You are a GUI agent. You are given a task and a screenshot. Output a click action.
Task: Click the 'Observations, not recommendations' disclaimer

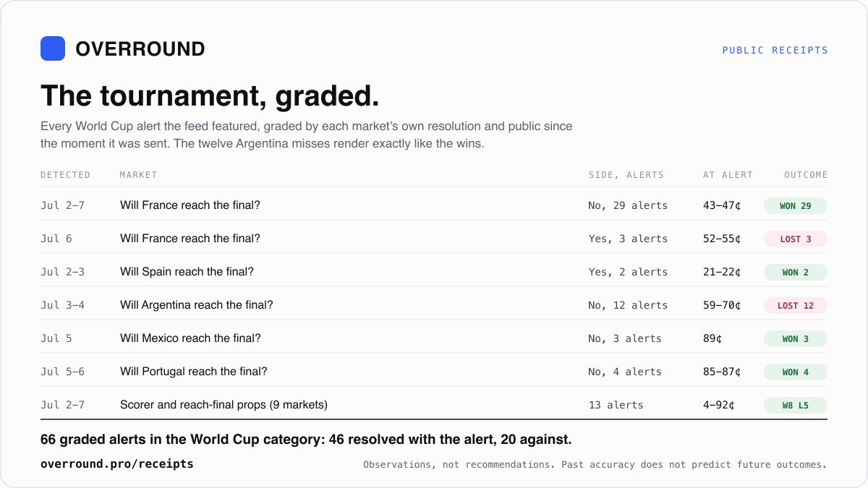(595, 465)
